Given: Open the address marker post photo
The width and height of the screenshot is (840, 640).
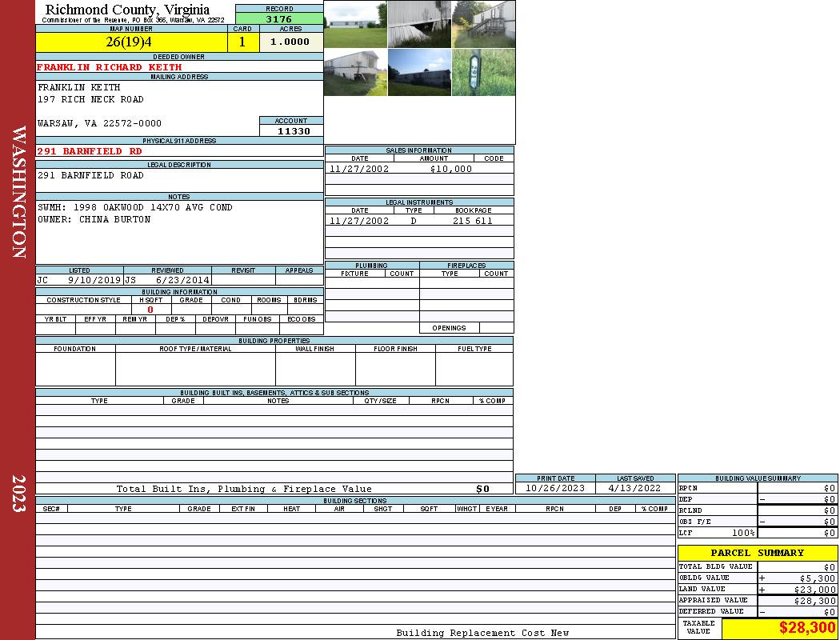Looking at the screenshot, I should pyautogui.click(x=483, y=72).
